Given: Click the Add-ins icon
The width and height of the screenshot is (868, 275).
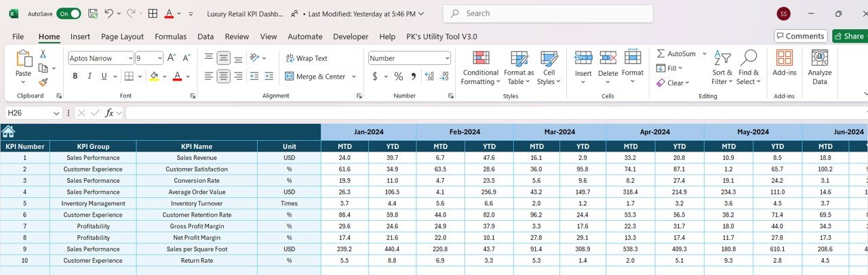Looking at the screenshot, I should [784, 68].
